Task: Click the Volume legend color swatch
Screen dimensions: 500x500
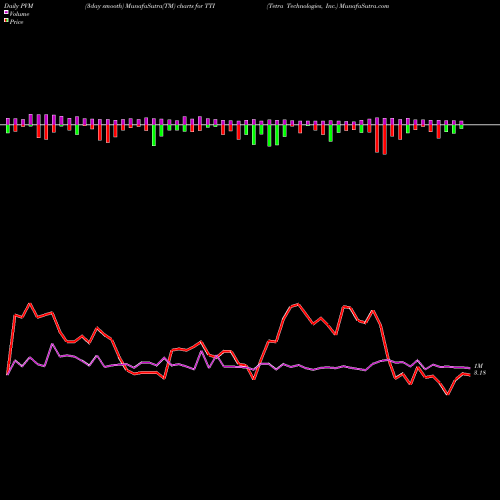Action: [x=6, y=12]
